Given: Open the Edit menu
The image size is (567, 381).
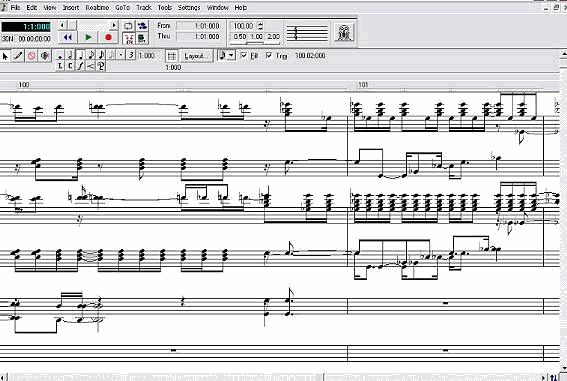Looking at the screenshot, I should coord(32,7).
